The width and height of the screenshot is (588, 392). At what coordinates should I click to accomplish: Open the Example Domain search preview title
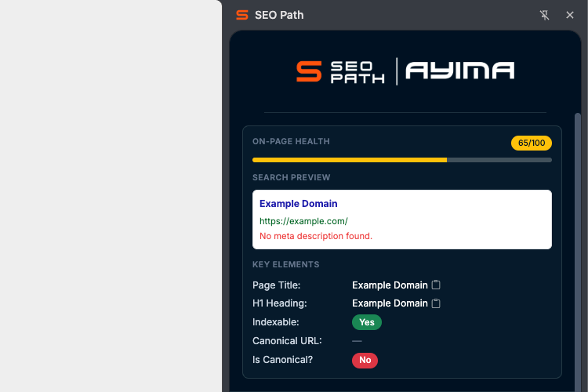click(299, 203)
